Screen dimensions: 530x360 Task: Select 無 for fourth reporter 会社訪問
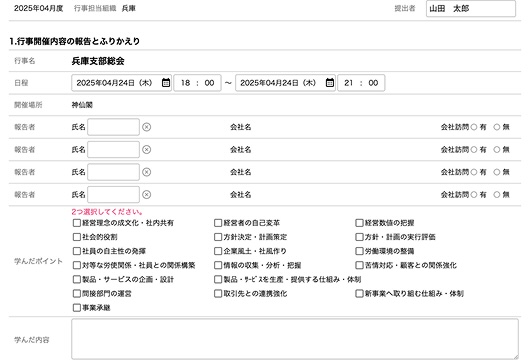pyautogui.click(x=497, y=195)
